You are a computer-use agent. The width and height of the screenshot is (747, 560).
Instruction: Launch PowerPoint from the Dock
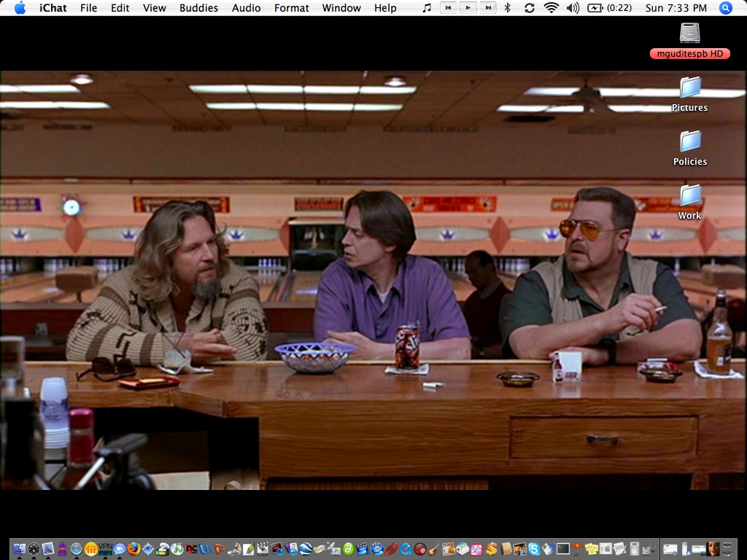click(219, 548)
